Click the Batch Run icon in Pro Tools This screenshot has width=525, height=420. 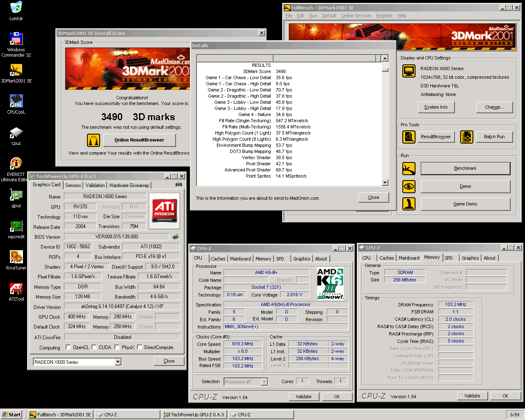click(x=467, y=137)
